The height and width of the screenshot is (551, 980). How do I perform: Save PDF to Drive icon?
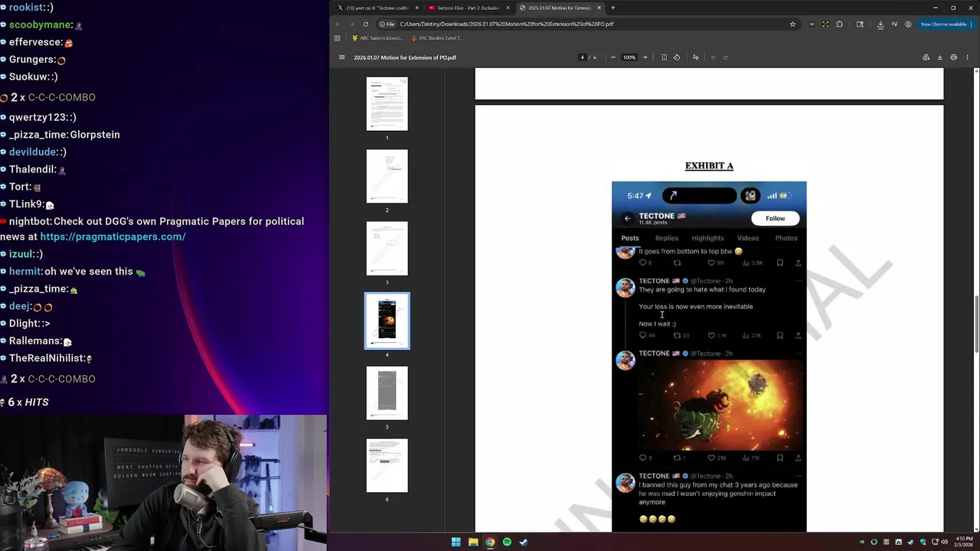tap(926, 57)
